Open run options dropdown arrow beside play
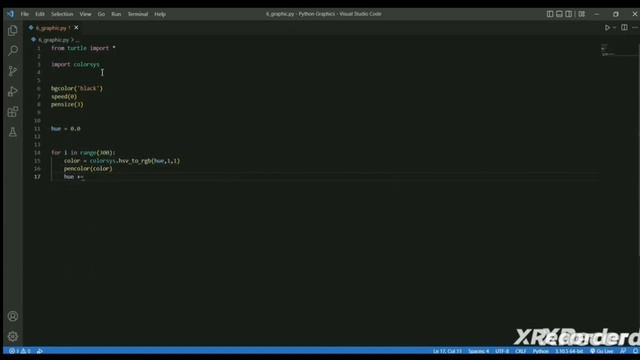This screenshot has width=640, height=360. point(614,28)
